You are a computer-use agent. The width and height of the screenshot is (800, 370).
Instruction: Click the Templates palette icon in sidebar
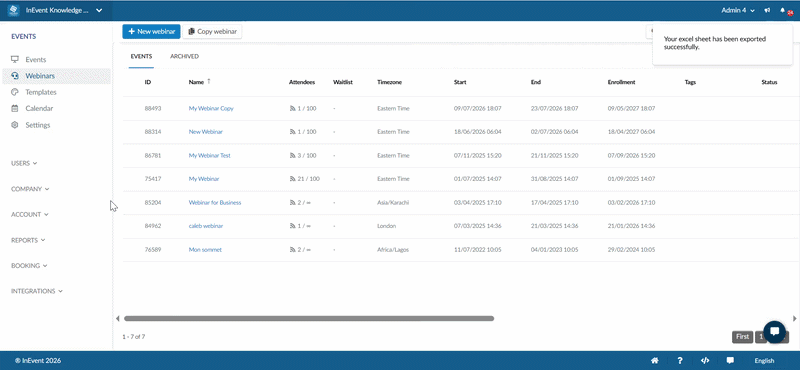[15, 92]
